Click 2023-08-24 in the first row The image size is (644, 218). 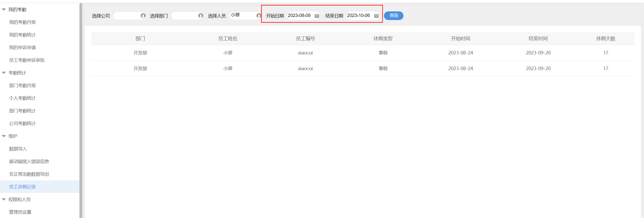click(461, 53)
